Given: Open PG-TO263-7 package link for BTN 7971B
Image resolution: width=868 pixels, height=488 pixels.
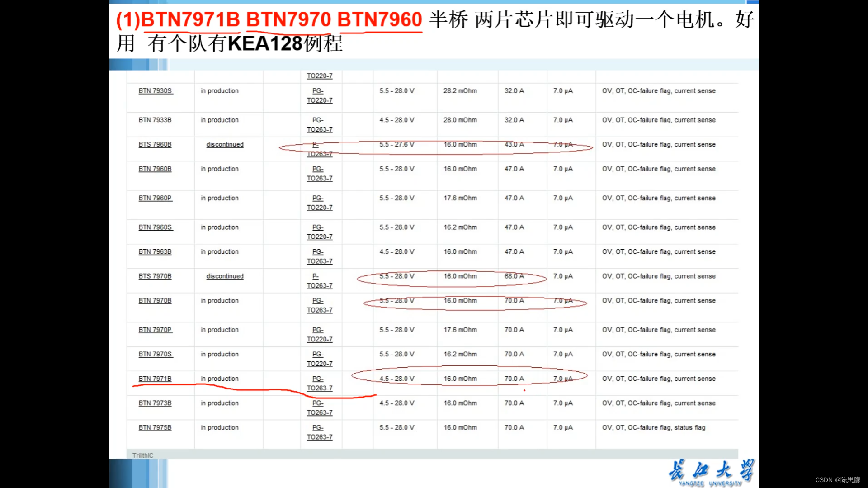Looking at the screenshot, I should click(x=320, y=384).
